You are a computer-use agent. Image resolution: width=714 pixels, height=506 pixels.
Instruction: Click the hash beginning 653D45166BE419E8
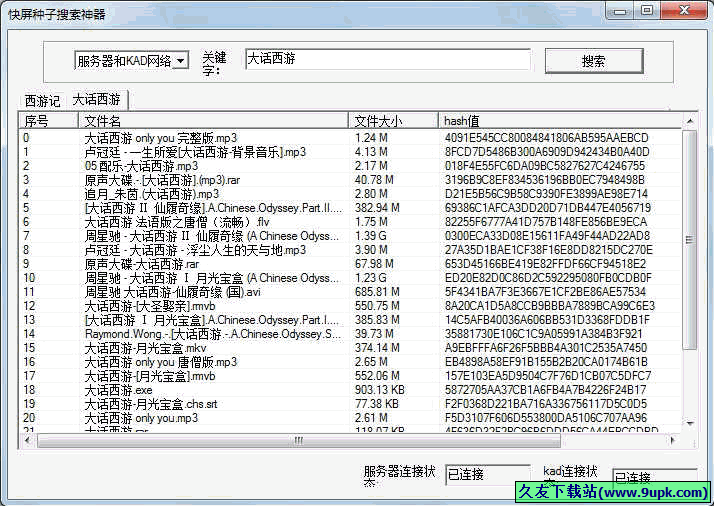[x=545, y=264]
